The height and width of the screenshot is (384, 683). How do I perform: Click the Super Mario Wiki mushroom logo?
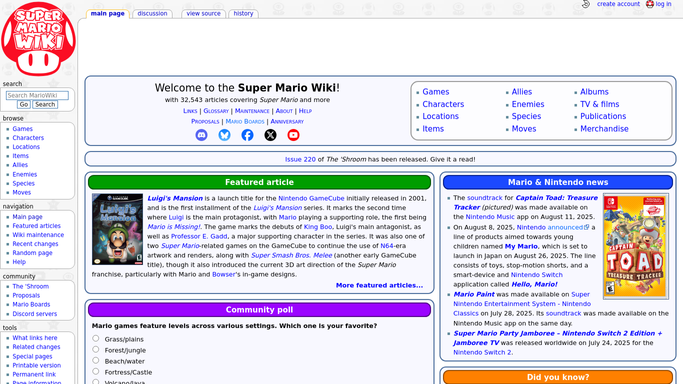[38, 39]
